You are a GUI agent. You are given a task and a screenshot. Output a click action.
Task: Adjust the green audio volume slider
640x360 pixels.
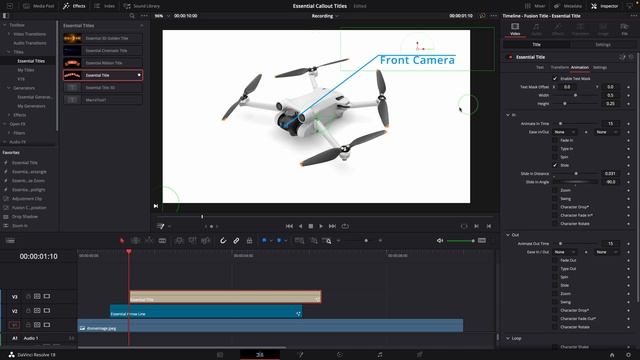click(460, 241)
